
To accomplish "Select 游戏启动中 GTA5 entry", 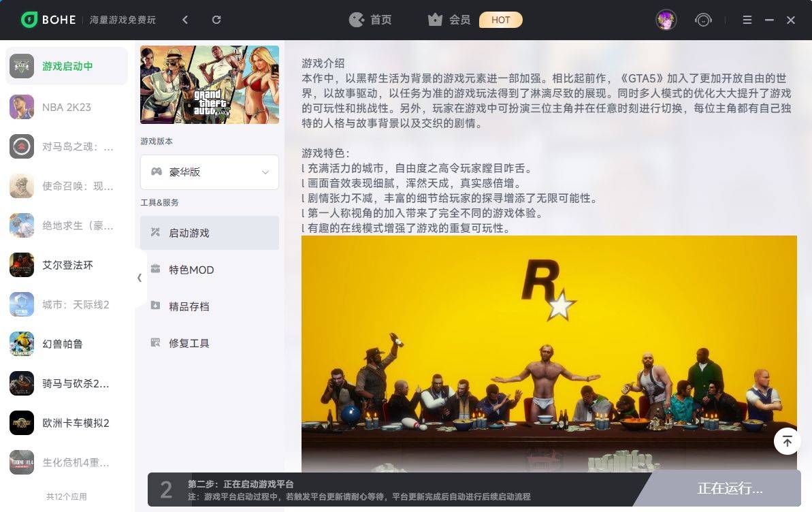I will coord(67,66).
